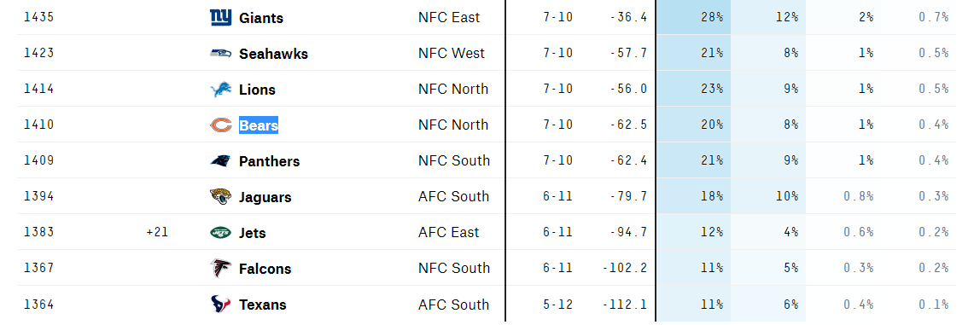Click the Bears team logo

pos(220,125)
